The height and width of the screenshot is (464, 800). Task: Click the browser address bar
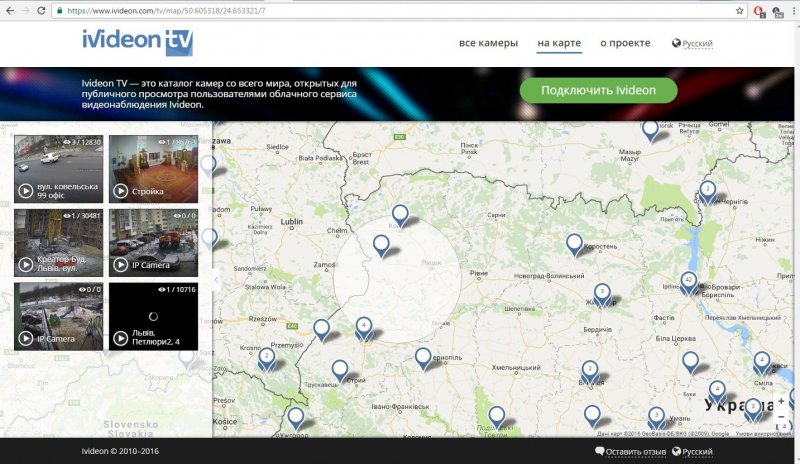click(400, 10)
